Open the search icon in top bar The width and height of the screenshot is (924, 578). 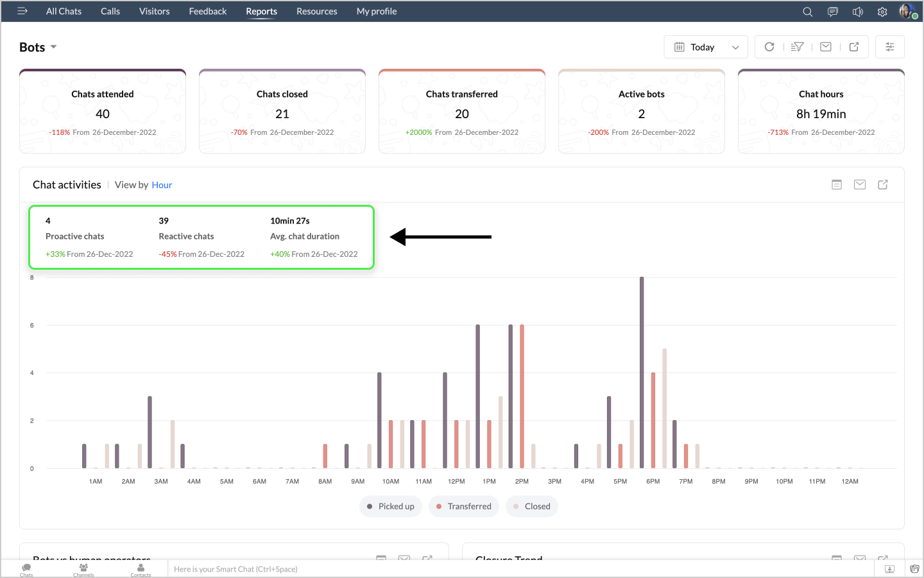(807, 12)
